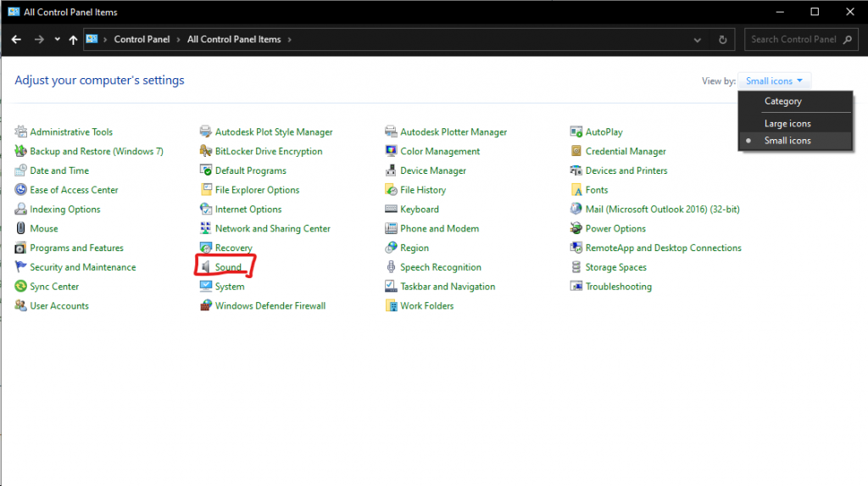Open the Programs and Features link
The height and width of the screenshot is (486, 868).
pos(76,248)
